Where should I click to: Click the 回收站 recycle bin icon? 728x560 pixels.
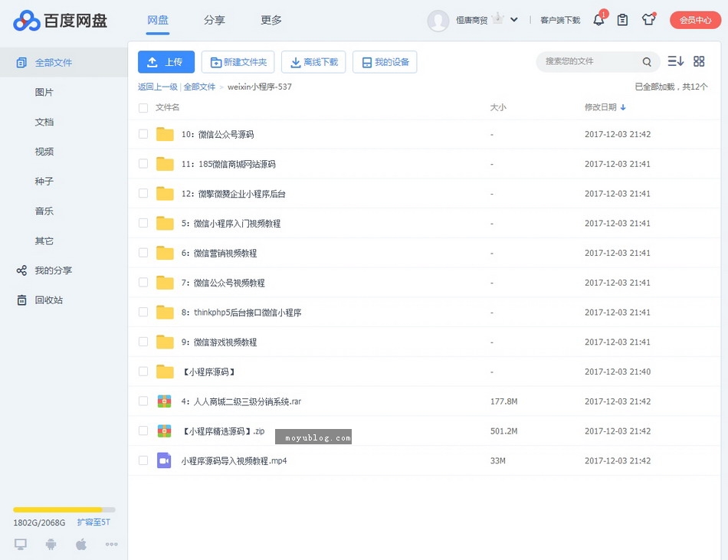tap(21, 300)
